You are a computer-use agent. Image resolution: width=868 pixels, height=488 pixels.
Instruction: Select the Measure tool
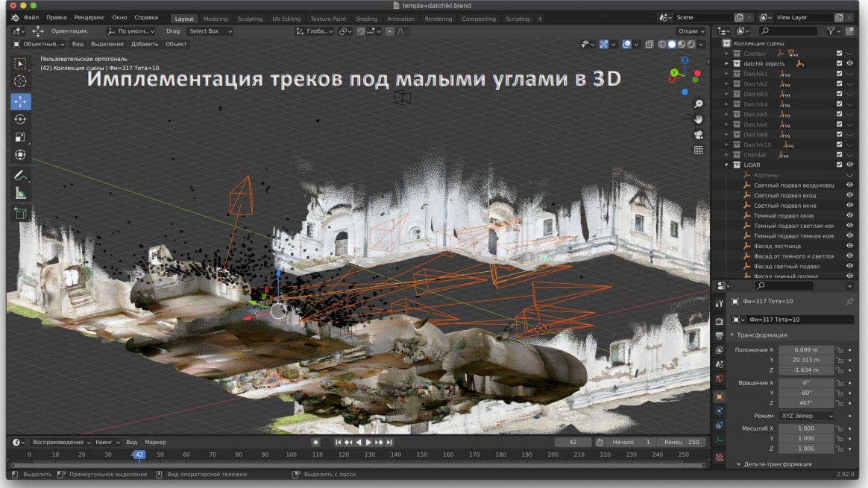click(20, 194)
